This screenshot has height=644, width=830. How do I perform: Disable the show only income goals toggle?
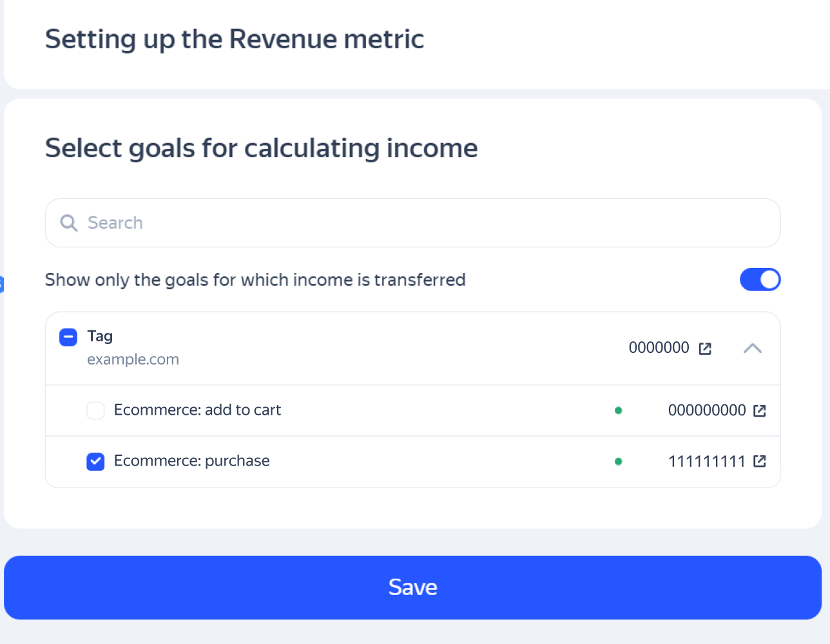click(760, 279)
